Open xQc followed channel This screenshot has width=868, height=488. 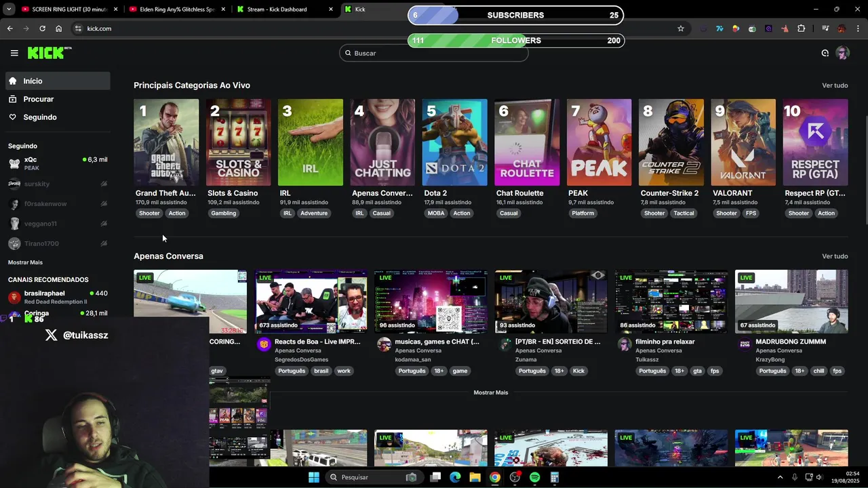(x=58, y=163)
